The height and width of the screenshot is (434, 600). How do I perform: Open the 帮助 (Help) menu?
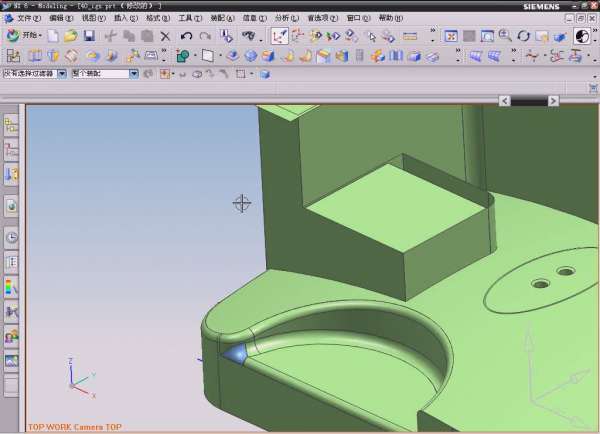pyautogui.click(x=388, y=18)
